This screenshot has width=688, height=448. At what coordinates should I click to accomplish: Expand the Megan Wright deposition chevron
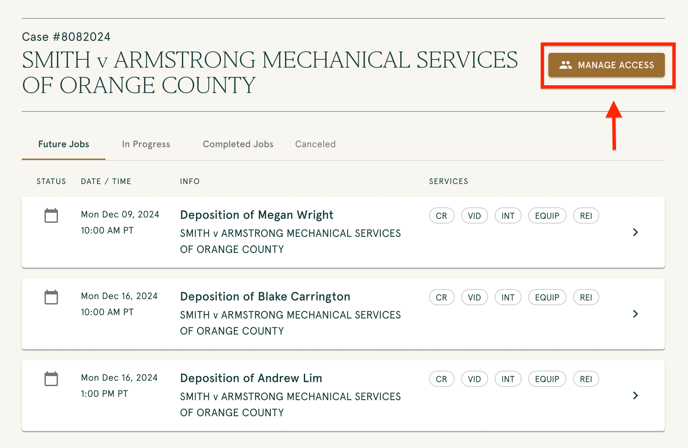tap(636, 232)
